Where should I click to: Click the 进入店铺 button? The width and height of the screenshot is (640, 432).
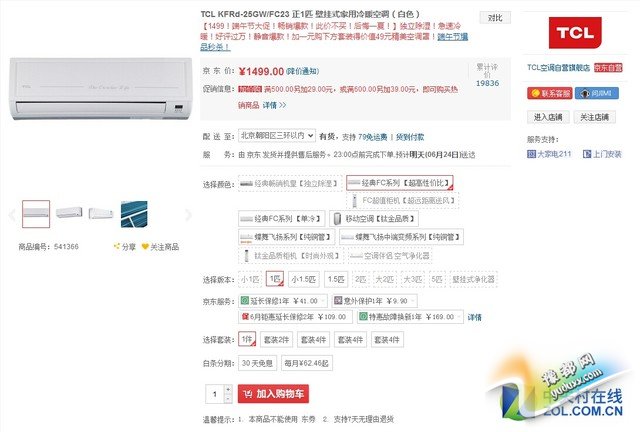point(548,117)
